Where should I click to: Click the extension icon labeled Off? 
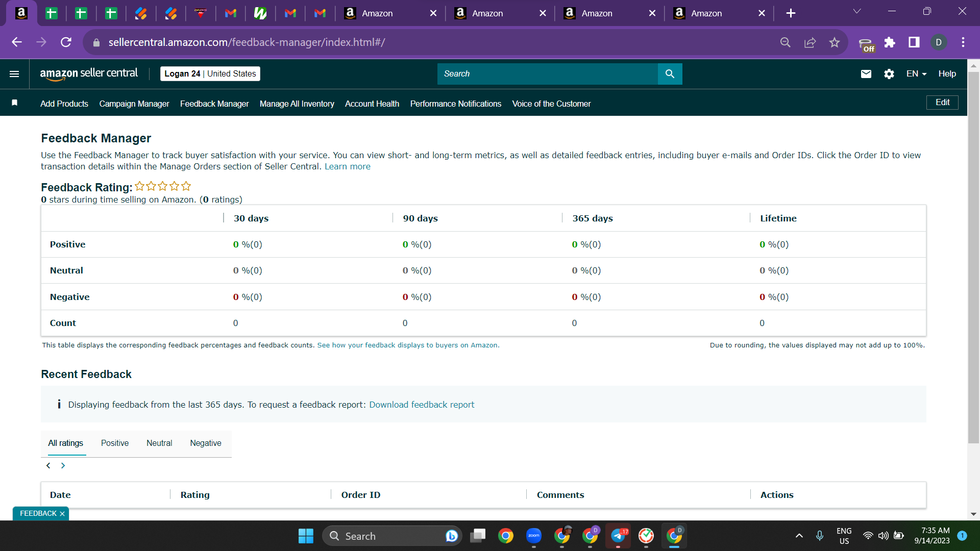pos(866,45)
